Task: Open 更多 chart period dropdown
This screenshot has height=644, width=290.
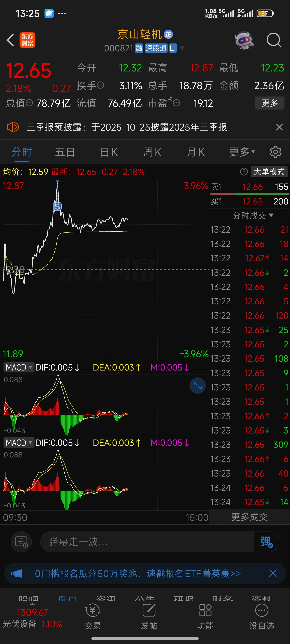Action: pyautogui.click(x=242, y=152)
